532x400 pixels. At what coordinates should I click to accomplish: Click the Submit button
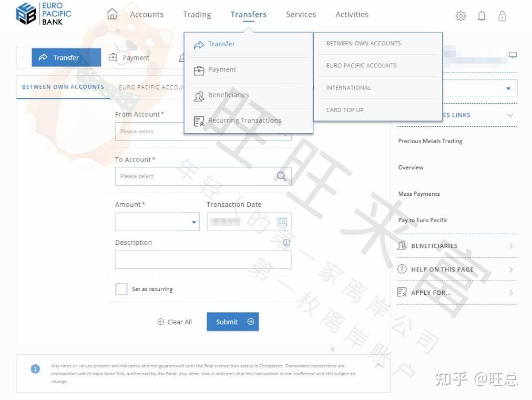(233, 322)
